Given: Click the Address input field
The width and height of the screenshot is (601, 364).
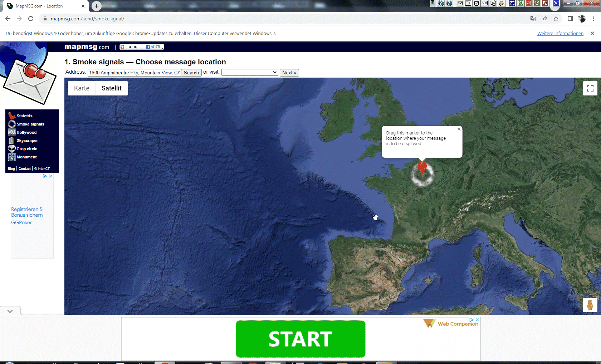Looking at the screenshot, I should pos(134,73).
